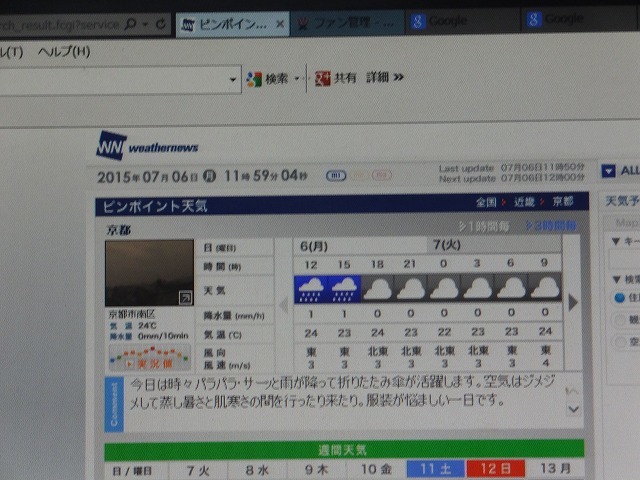Click the cloud icon for 18 o'clock

click(378, 288)
